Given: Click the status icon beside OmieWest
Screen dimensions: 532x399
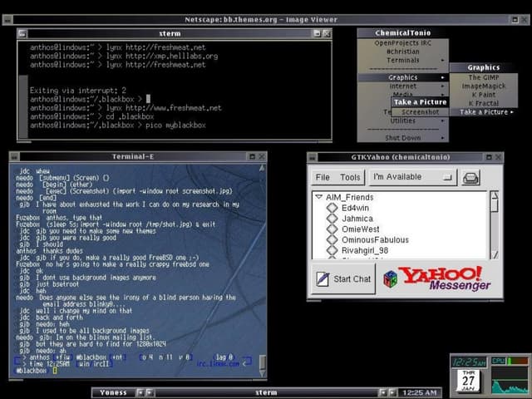Looking at the screenshot, I should pyautogui.click(x=332, y=229).
